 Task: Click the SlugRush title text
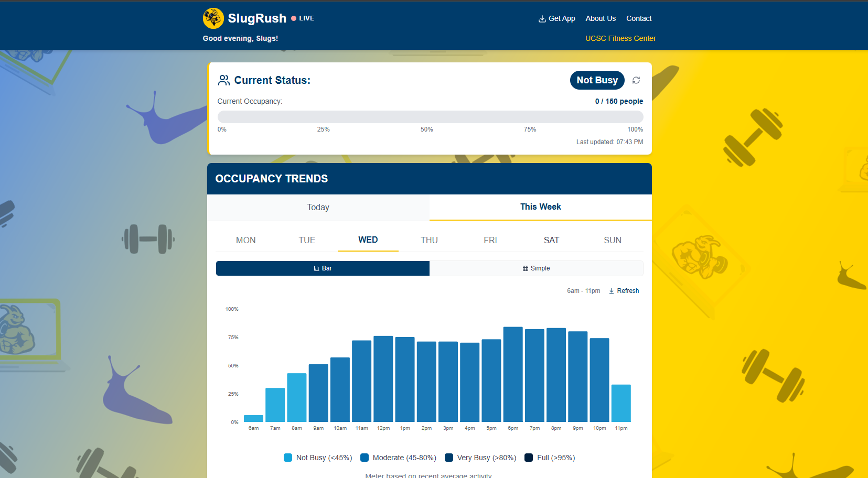(x=257, y=18)
